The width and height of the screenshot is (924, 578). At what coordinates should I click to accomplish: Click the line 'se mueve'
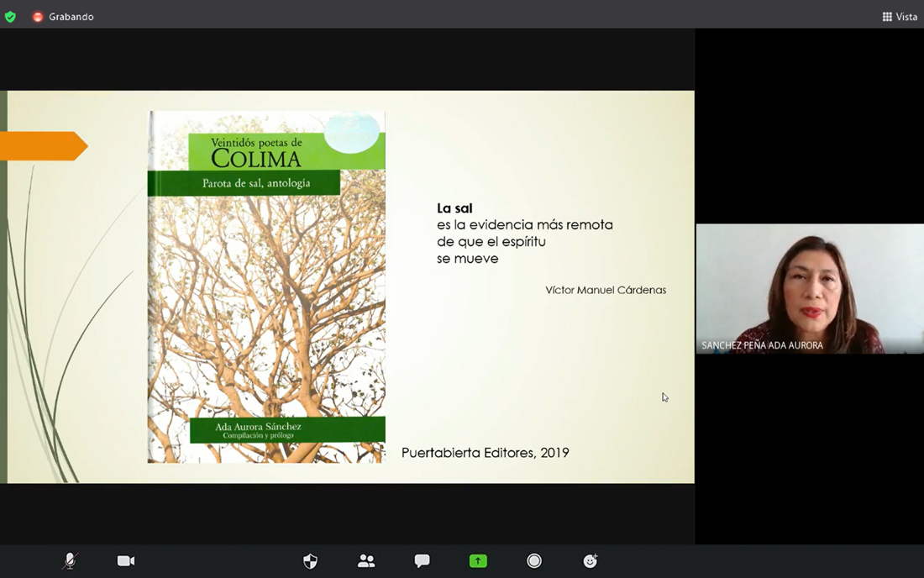coord(467,258)
